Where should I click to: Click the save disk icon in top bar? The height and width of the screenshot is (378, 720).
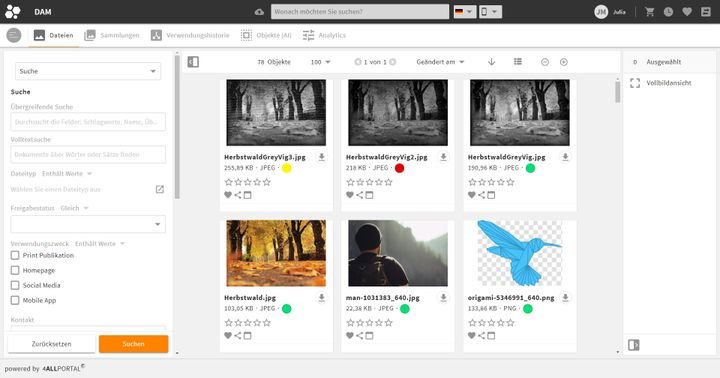point(706,12)
